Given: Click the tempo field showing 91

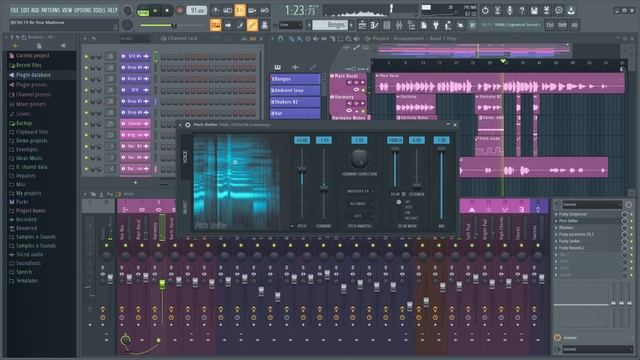Looking at the screenshot, I should [196, 10].
